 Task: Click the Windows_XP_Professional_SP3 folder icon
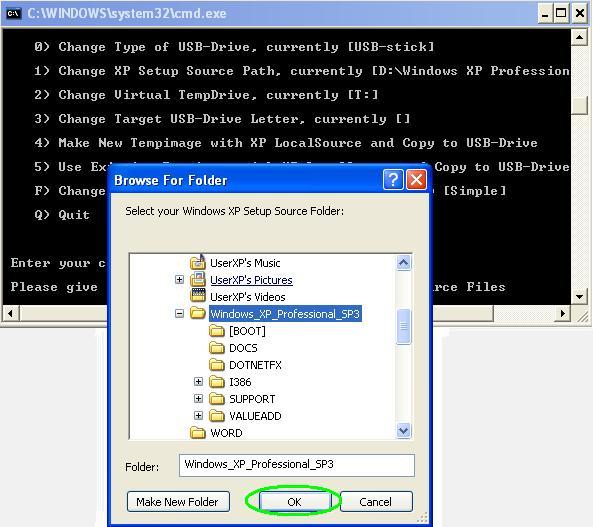(x=197, y=313)
